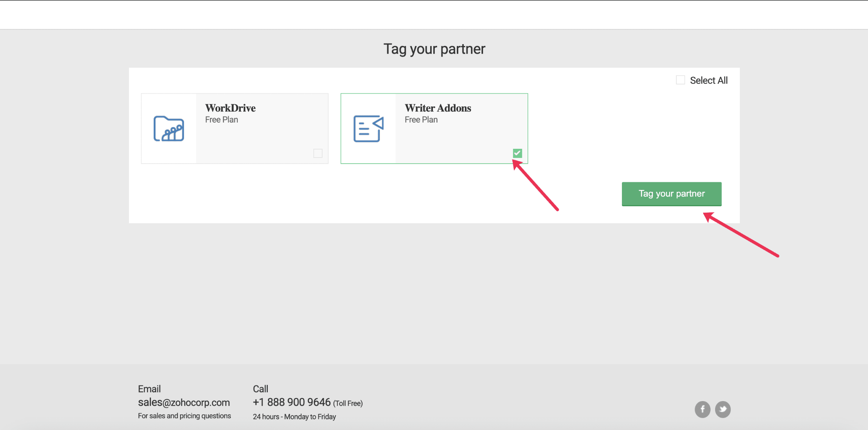The image size is (868, 430).
Task: Click the Writer Addons title text
Action: tap(438, 108)
